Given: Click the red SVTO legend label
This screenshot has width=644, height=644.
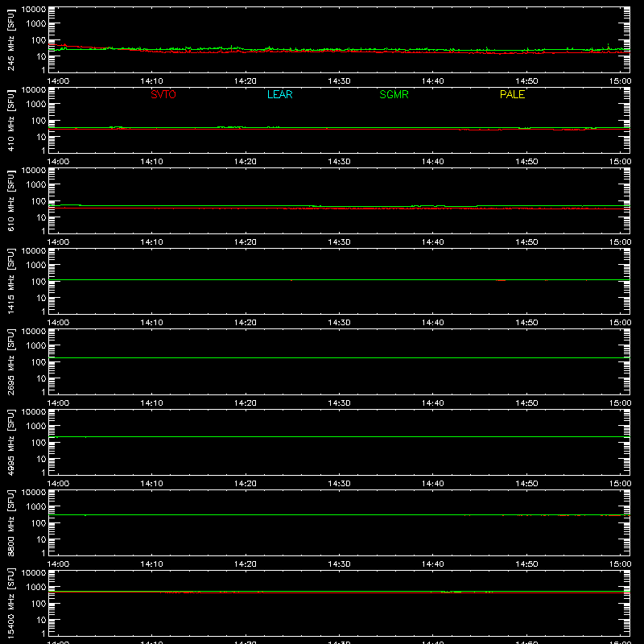Looking at the screenshot, I should pos(163,94).
